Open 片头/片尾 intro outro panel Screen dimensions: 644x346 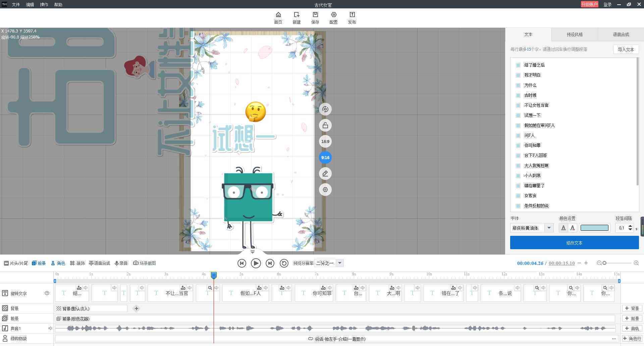coord(16,263)
